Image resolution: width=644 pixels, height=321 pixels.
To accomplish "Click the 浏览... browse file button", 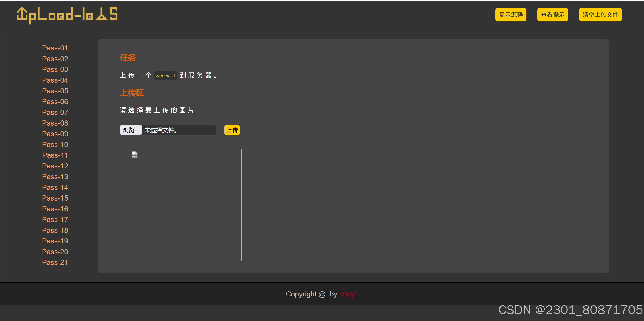I will pos(131,130).
